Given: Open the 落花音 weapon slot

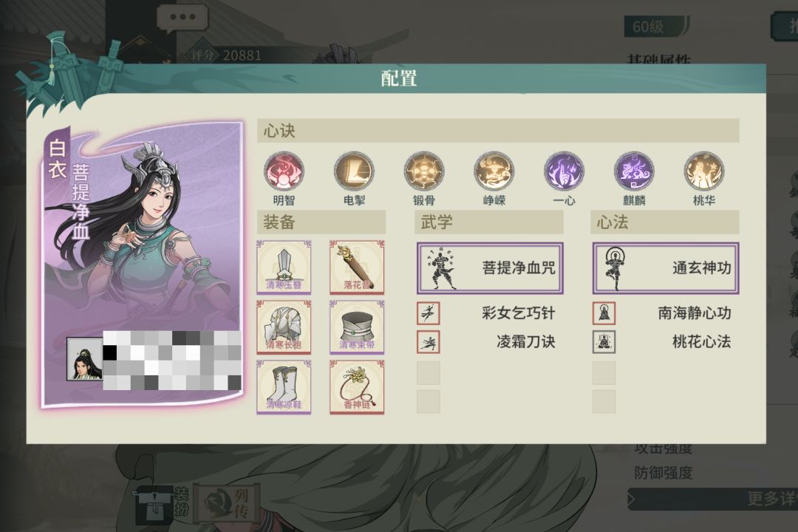Looking at the screenshot, I should click(358, 267).
